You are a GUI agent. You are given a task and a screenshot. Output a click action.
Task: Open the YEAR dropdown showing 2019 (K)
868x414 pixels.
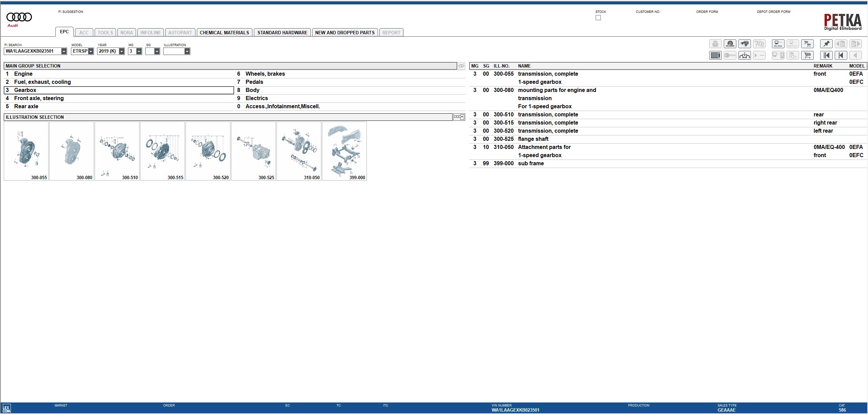tap(121, 51)
